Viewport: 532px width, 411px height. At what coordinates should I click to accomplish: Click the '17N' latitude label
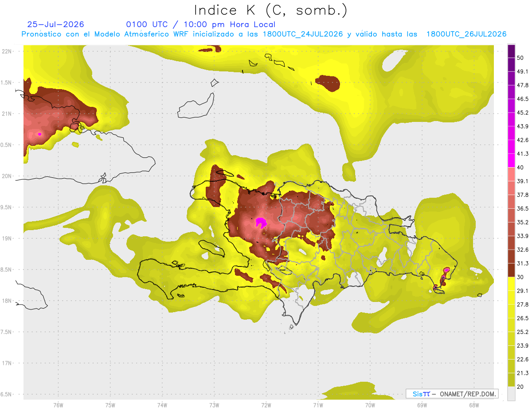7,363
